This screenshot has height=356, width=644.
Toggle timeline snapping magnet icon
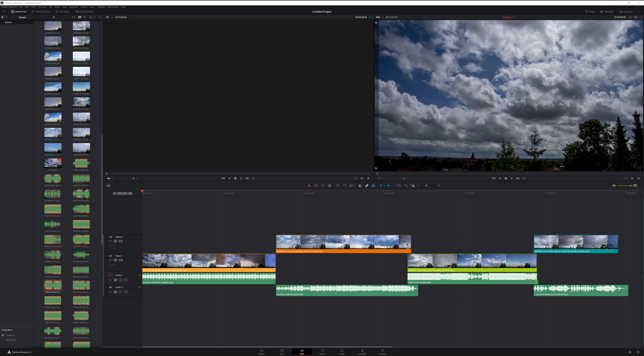(360, 185)
